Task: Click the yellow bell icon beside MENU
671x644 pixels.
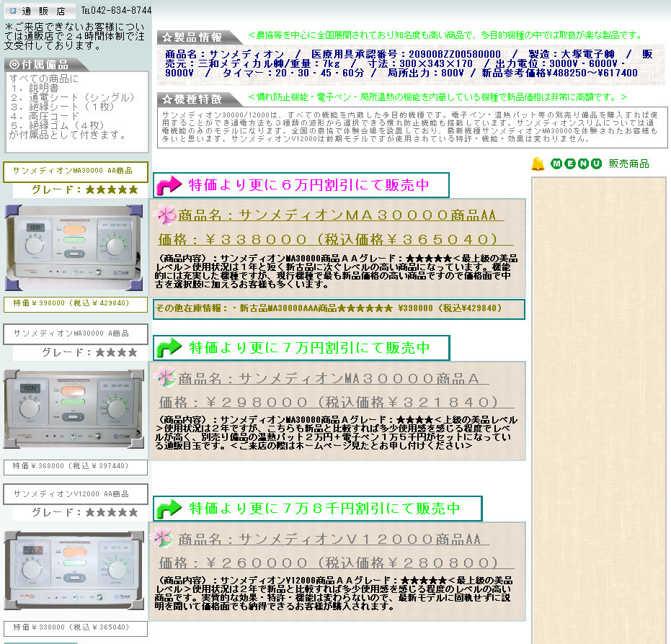Action: click(x=538, y=164)
